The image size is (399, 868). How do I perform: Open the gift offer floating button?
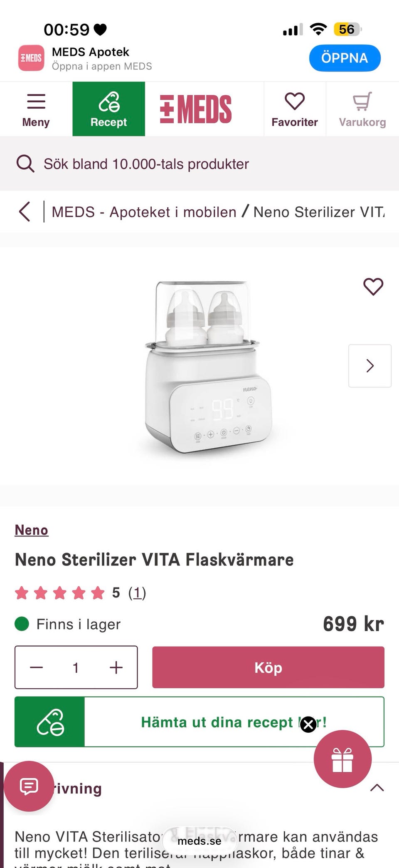(342, 759)
